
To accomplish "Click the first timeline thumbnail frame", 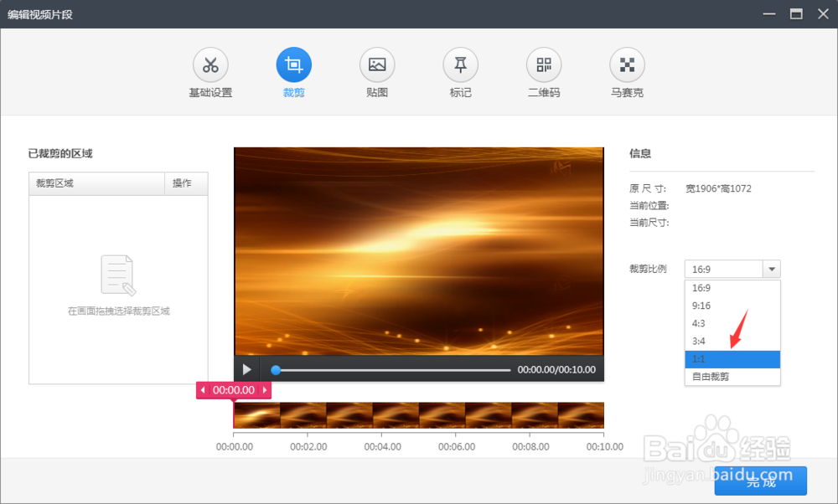I will tap(257, 415).
